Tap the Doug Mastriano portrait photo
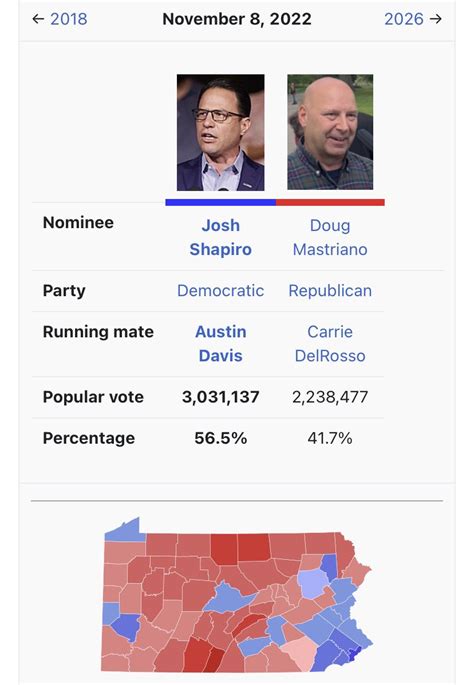Image resolution: width=474 pixels, height=685 pixels. pyautogui.click(x=330, y=132)
